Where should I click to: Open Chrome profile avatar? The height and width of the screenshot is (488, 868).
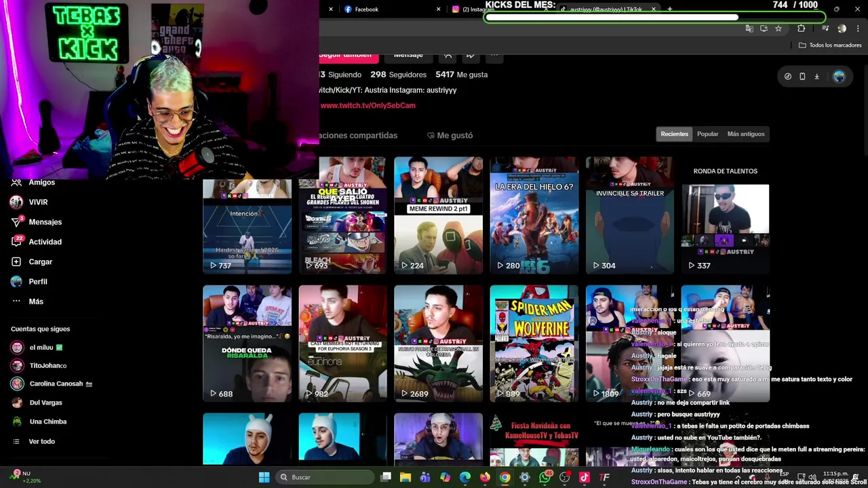(842, 28)
